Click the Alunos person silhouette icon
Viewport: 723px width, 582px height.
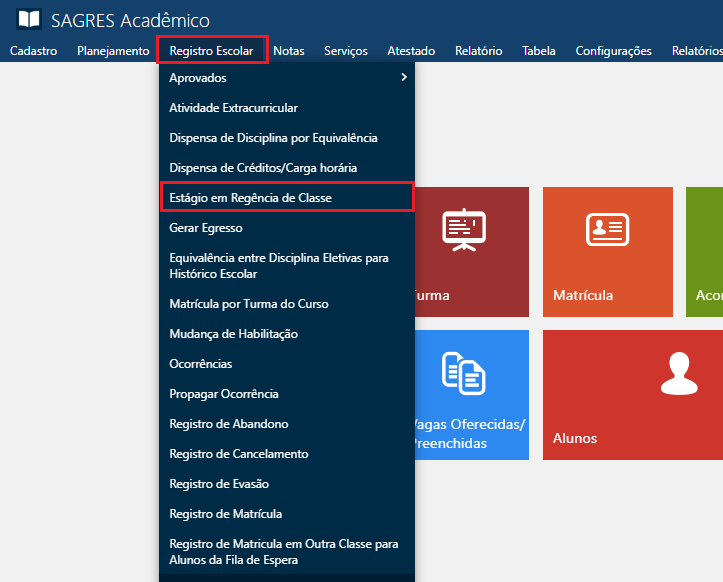[x=677, y=372]
